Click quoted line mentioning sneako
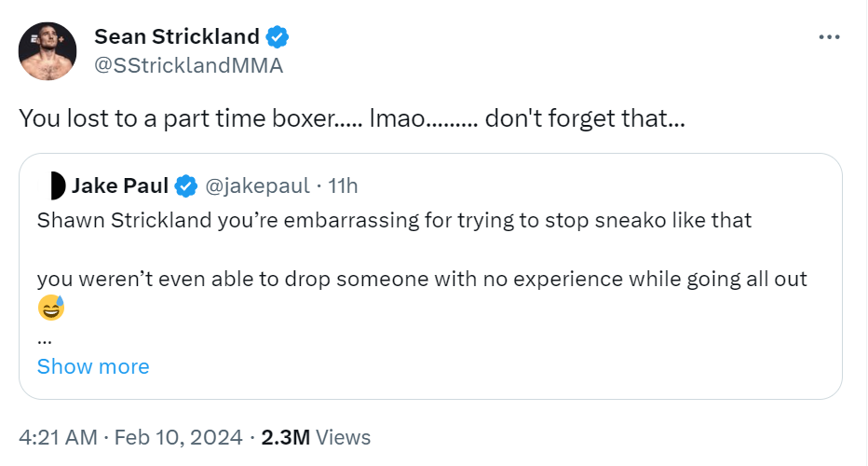Image resolution: width=868 pixels, height=466 pixels. [394, 222]
